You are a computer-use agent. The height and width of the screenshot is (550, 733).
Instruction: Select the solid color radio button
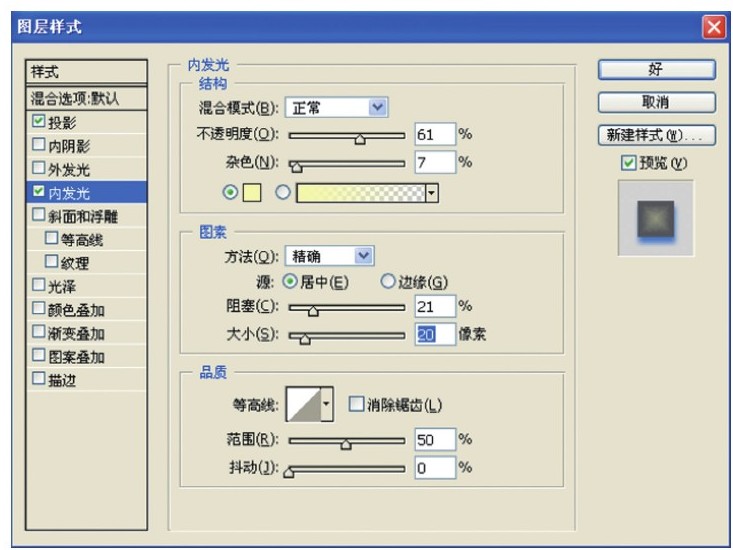[230, 192]
